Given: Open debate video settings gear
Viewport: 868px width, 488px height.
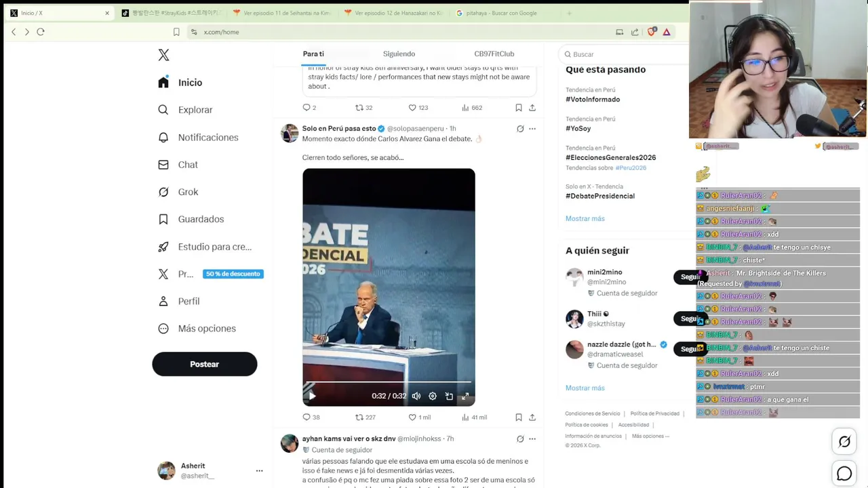Looking at the screenshot, I should tap(433, 396).
